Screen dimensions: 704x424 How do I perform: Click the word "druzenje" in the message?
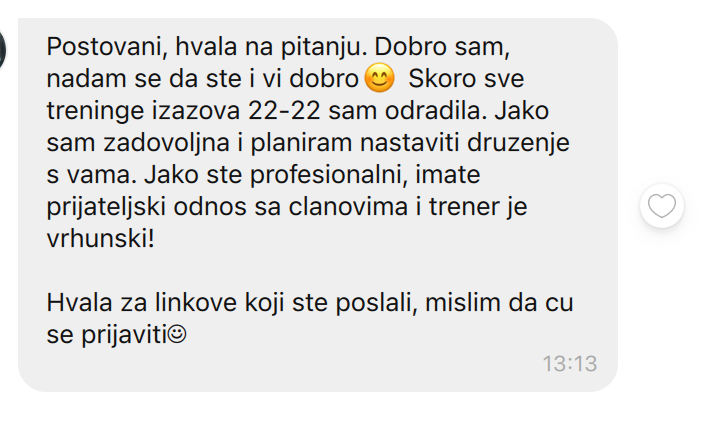coord(518,143)
